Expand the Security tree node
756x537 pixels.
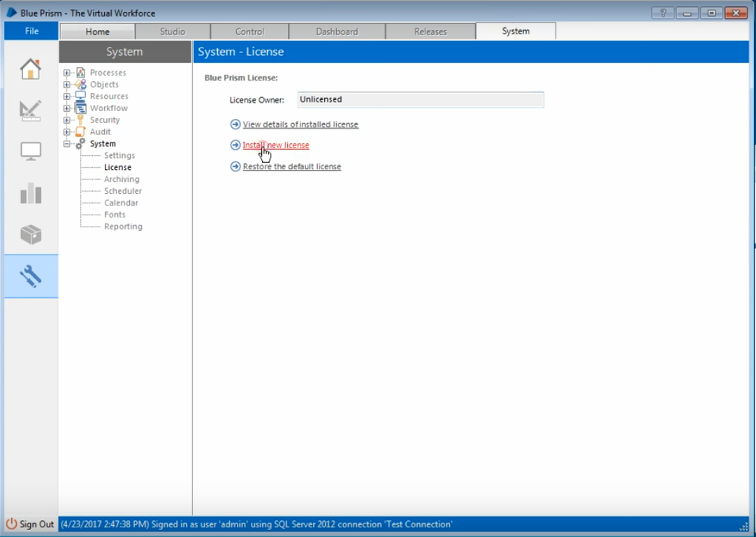click(x=66, y=120)
